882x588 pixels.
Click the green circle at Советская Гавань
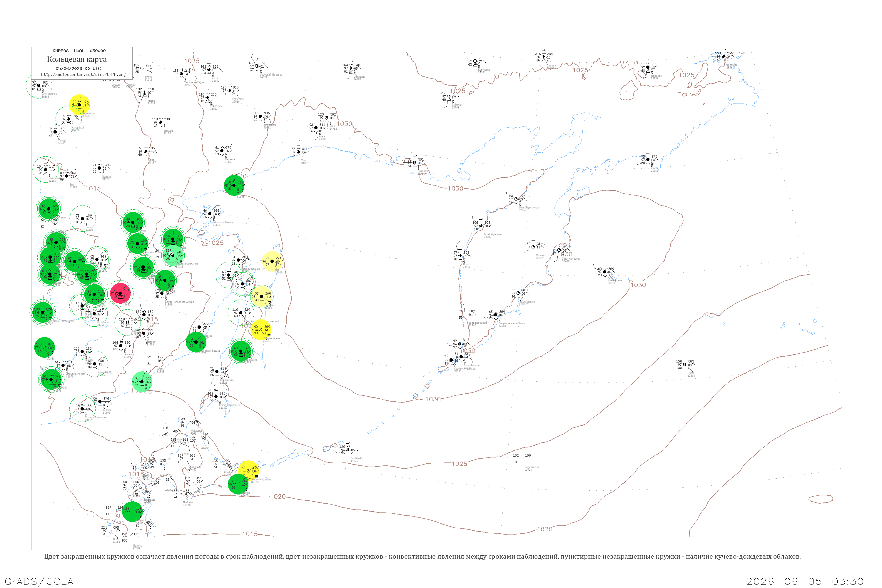click(x=196, y=342)
